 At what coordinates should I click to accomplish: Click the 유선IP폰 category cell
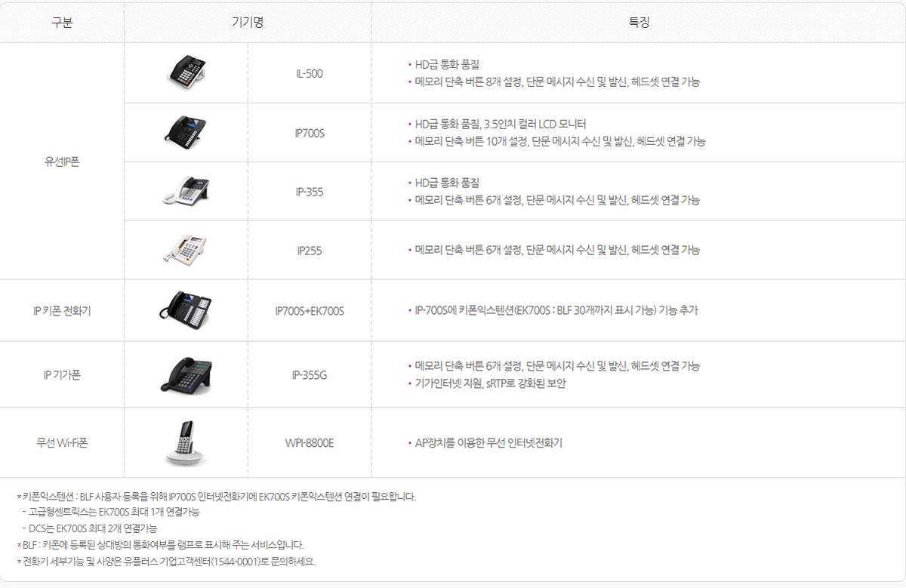coord(62,162)
